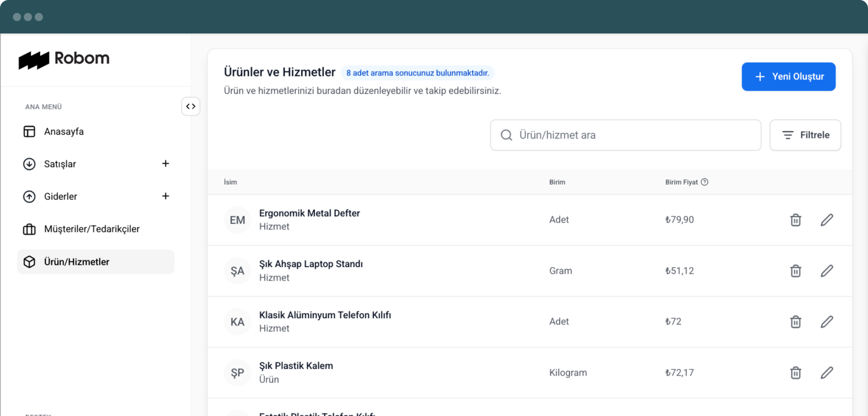The image size is (868, 416).
Task: Click the İsim column header
Action: click(x=230, y=182)
